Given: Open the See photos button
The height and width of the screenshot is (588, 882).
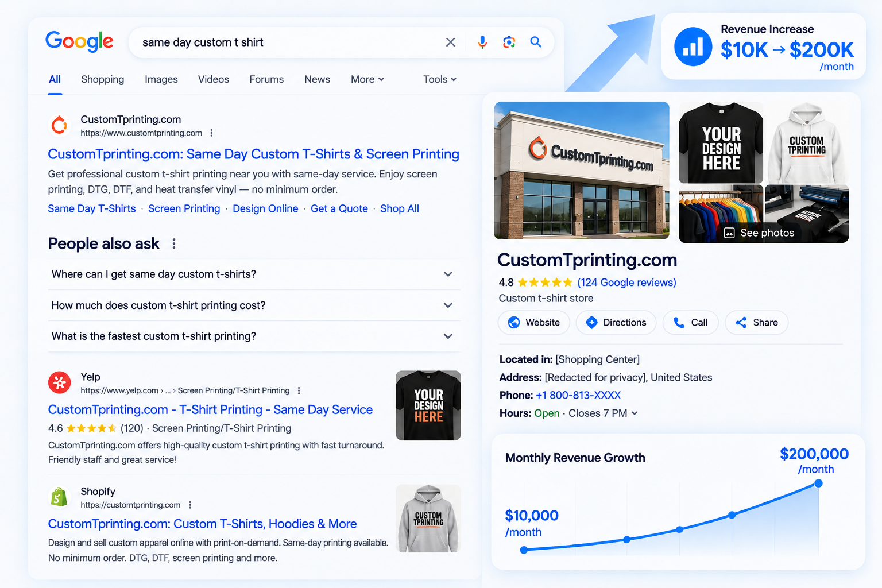Looking at the screenshot, I should click(x=759, y=233).
